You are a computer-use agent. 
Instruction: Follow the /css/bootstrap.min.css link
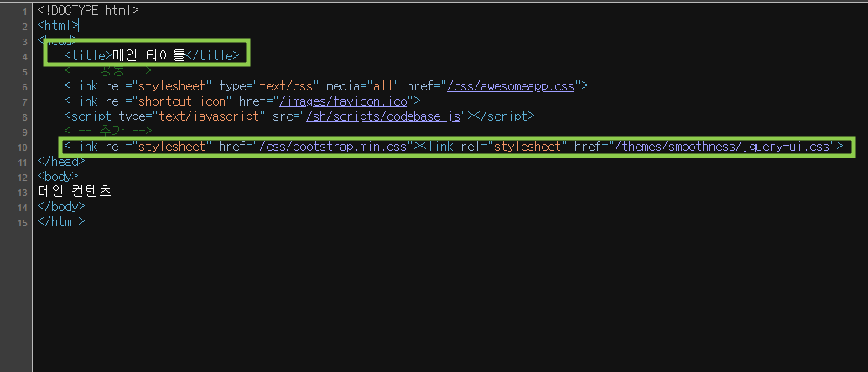tap(333, 147)
